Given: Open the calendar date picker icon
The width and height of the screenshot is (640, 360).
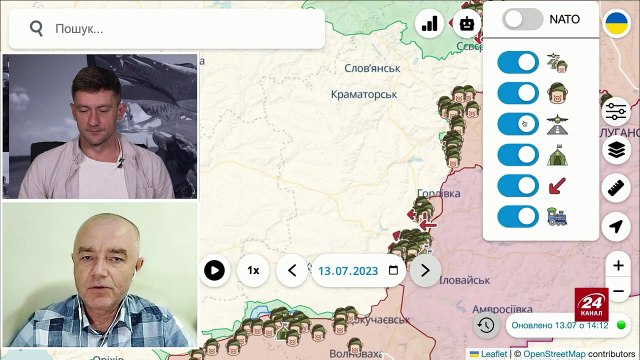Looking at the screenshot, I should (393, 270).
